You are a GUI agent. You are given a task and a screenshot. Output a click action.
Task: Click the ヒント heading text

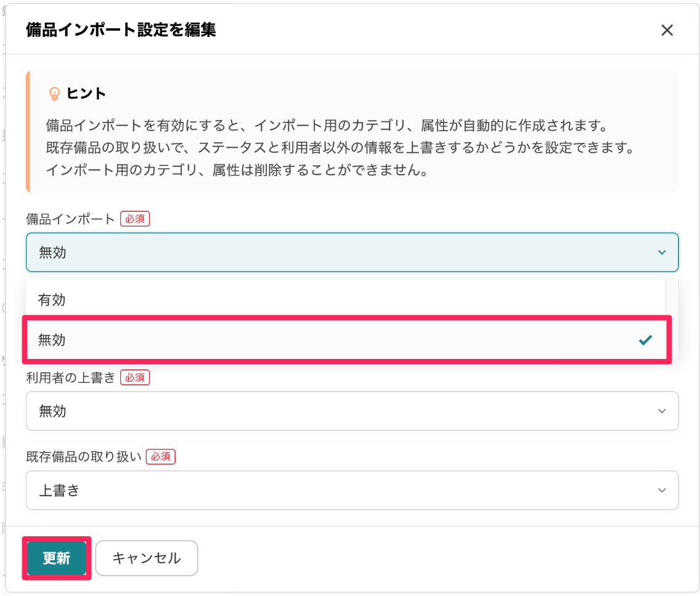click(x=86, y=94)
